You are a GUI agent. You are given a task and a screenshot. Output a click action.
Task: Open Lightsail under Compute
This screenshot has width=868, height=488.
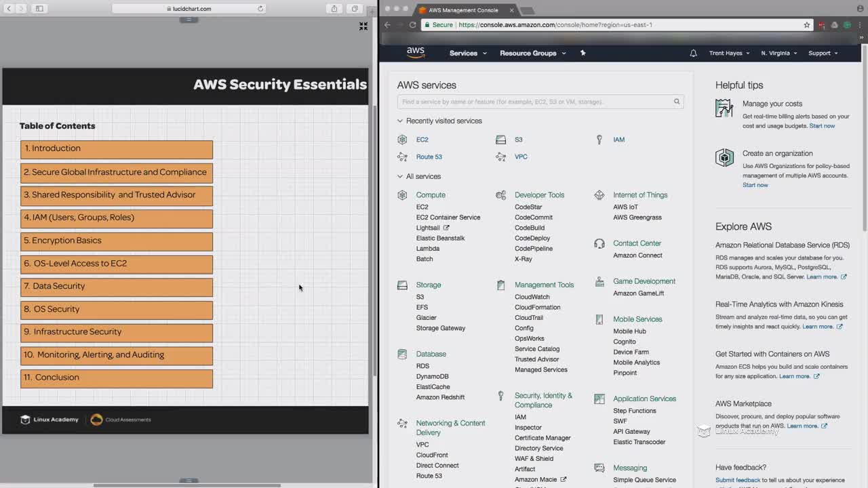point(428,228)
